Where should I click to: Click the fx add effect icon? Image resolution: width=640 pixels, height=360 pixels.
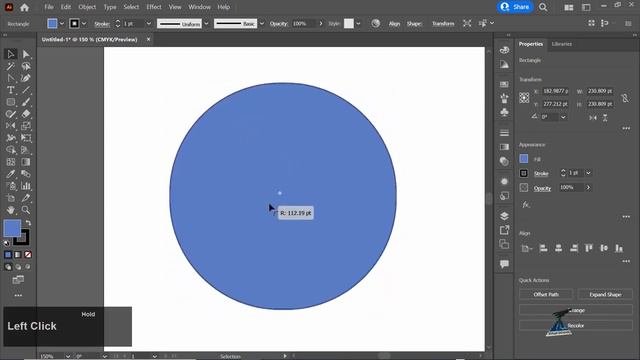(x=526, y=204)
